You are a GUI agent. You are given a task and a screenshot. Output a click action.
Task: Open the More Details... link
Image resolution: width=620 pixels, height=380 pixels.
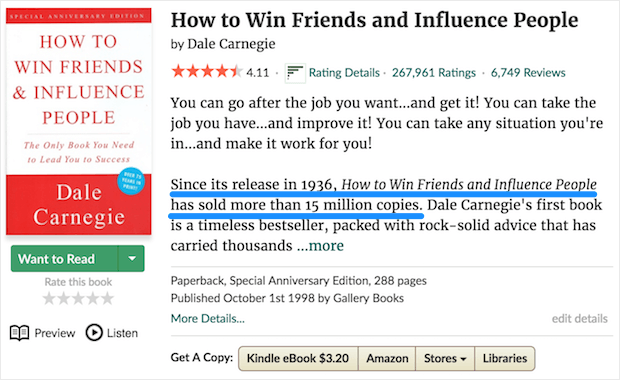coord(208,318)
